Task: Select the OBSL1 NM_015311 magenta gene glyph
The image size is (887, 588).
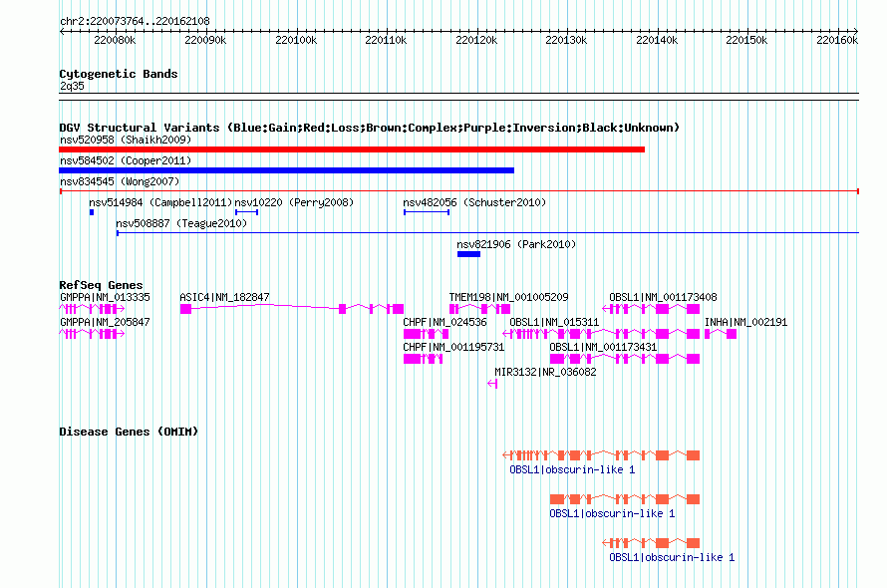Action: (x=601, y=334)
